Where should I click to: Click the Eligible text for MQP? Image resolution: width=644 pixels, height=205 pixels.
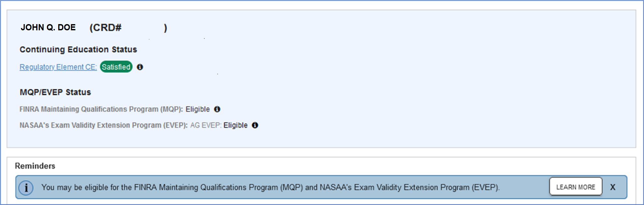197,109
